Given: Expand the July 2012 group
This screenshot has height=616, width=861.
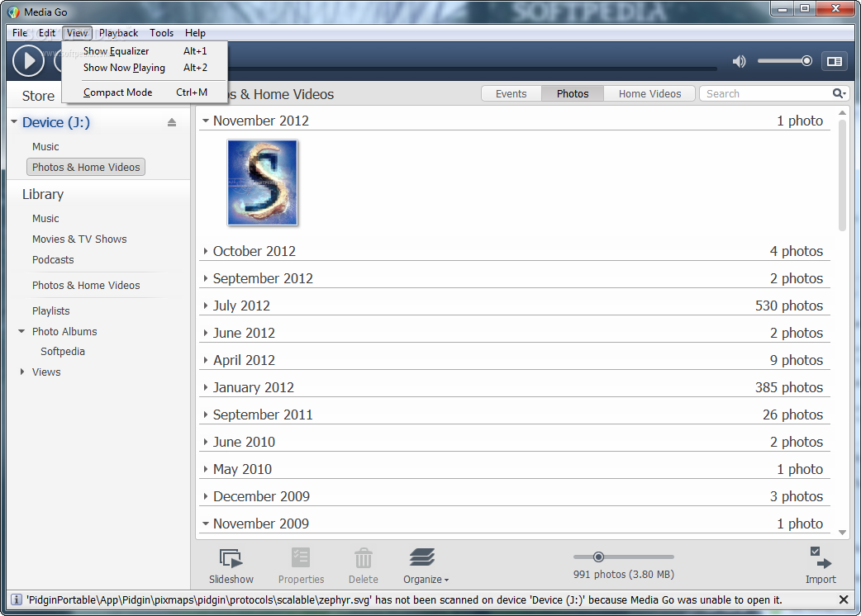Looking at the screenshot, I should (x=206, y=306).
